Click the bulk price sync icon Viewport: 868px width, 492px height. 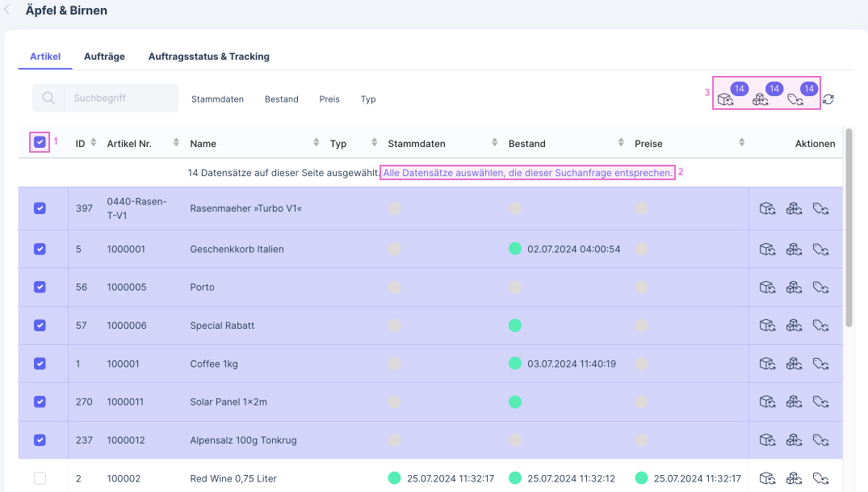[795, 100]
